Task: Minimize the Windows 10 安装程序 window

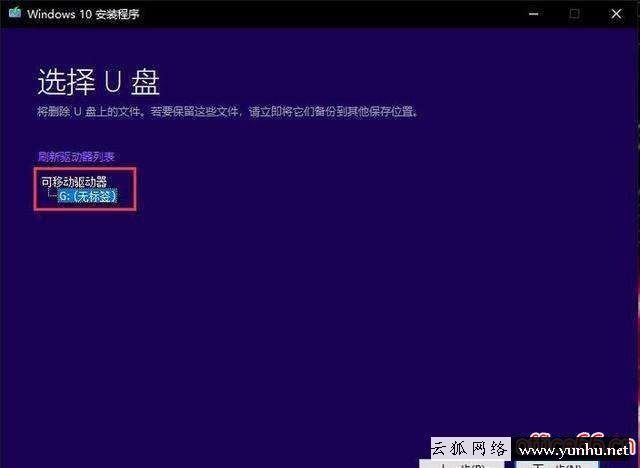Action: point(533,14)
